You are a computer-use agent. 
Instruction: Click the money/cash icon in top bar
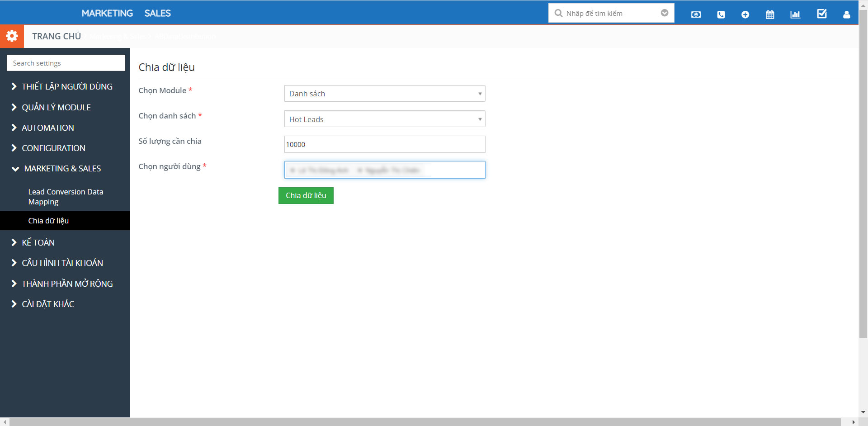tap(696, 14)
